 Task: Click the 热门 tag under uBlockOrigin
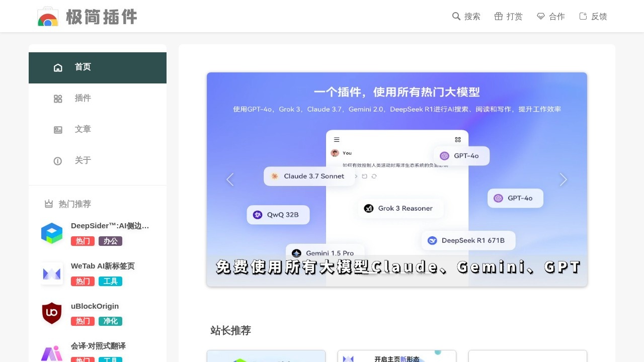click(83, 321)
